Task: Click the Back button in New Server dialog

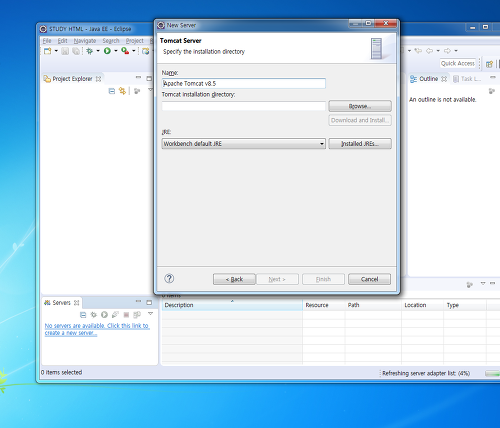Action: tap(234, 279)
